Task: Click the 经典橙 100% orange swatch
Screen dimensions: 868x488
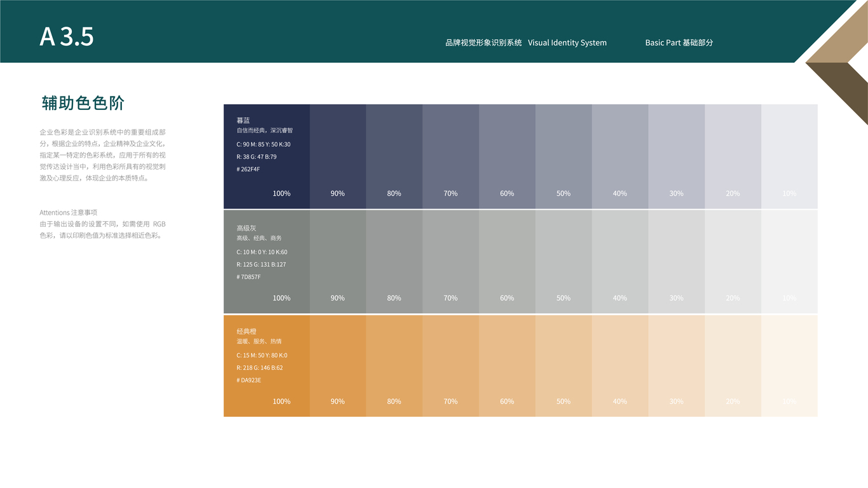Action: point(267,366)
